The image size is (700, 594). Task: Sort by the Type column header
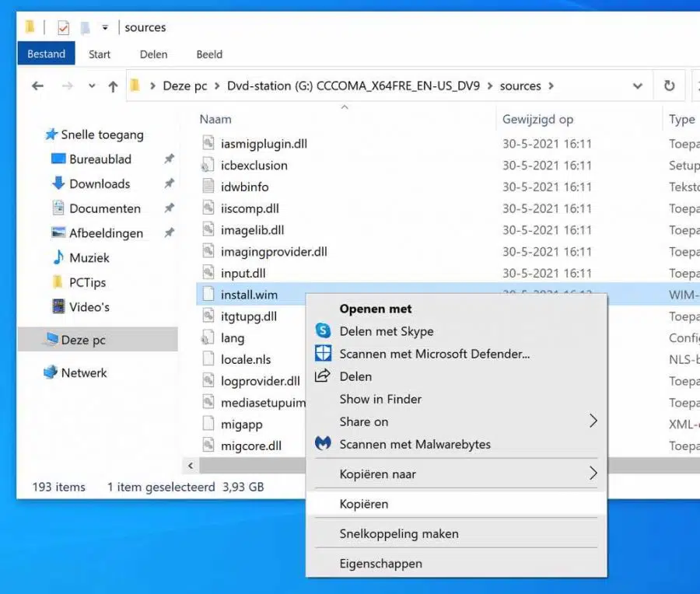(x=681, y=119)
